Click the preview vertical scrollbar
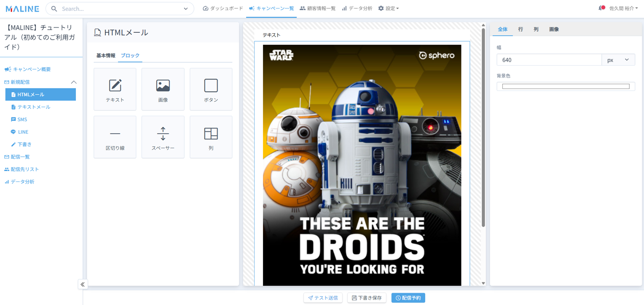The height and width of the screenshot is (305, 644). click(483, 128)
